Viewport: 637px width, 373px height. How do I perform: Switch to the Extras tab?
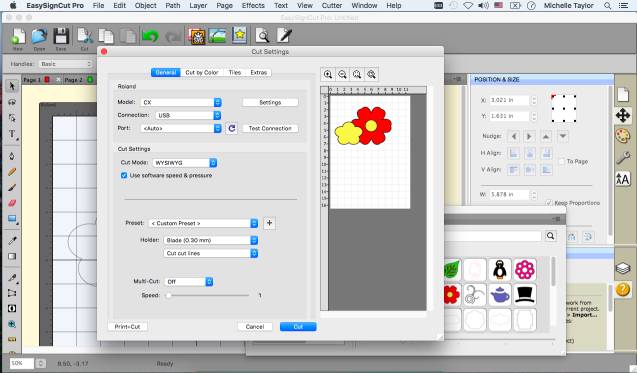coord(259,72)
